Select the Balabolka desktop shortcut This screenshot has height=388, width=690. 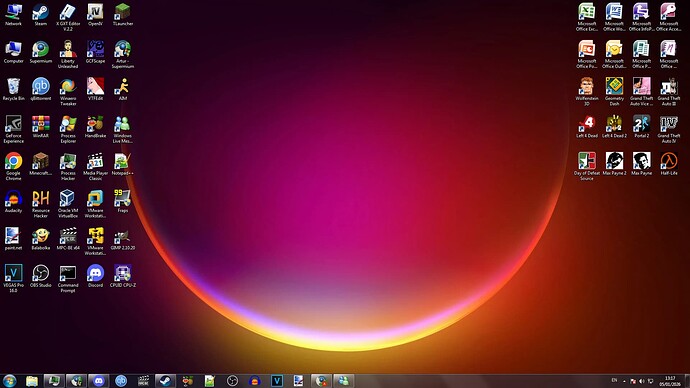(40, 239)
